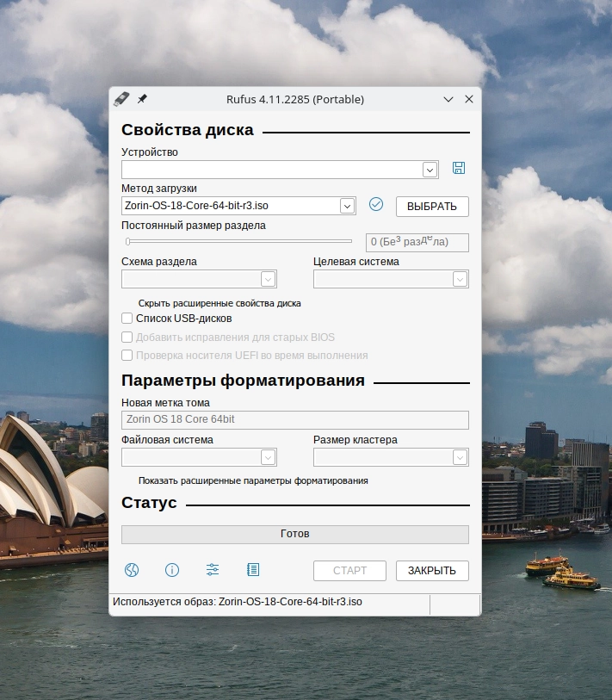This screenshot has width=612, height=700.
Task: Click the Статус heading
Action: pyautogui.click(x=149, y=503)
